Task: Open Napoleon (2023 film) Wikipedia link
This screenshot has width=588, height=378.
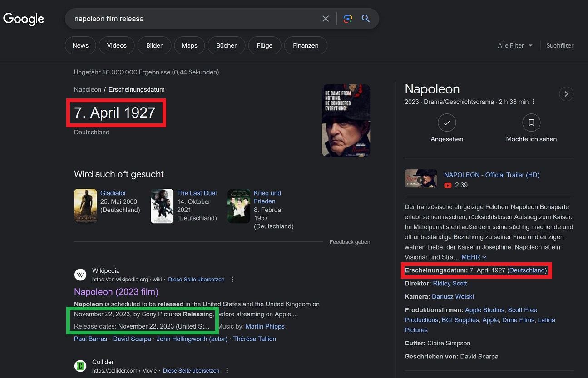Action: pyautogui.click(x=116, y=292)
